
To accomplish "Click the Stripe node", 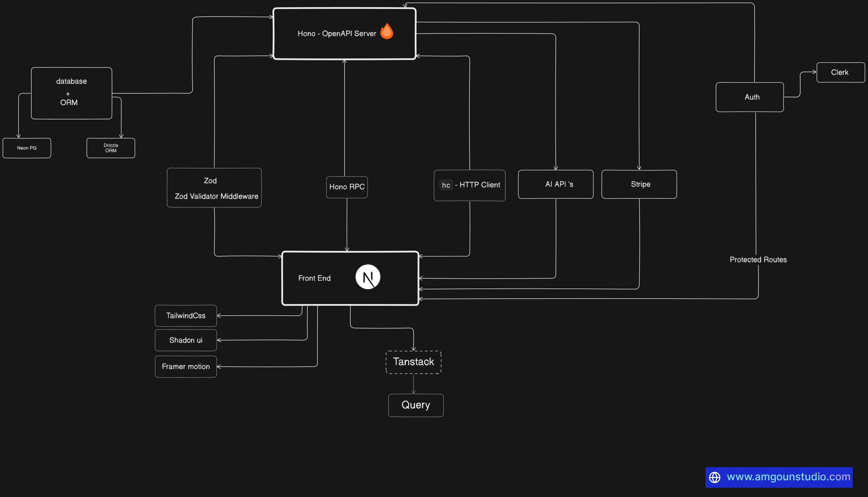I will point(639,184).
